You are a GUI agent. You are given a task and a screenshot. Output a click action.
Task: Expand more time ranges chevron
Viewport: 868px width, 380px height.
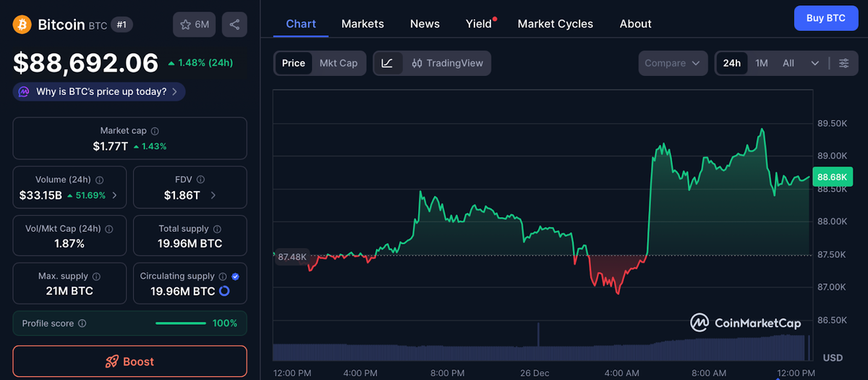[x=815, y=63]
